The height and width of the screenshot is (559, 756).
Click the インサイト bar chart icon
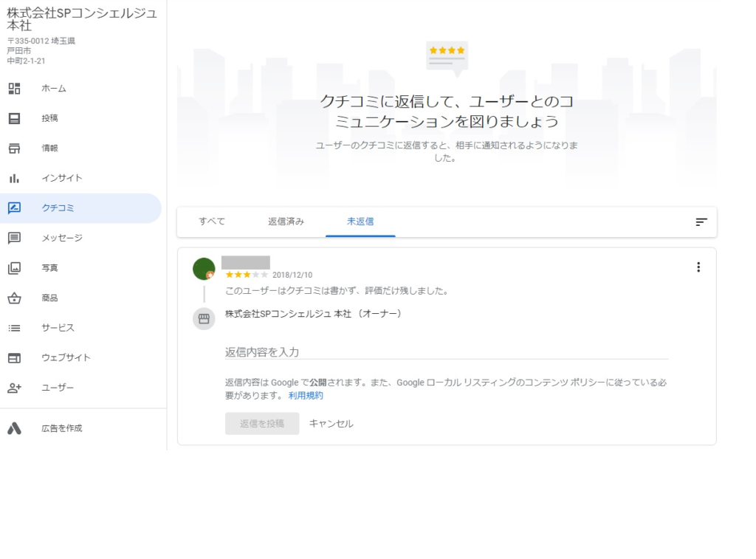click(x=15, y=179)
